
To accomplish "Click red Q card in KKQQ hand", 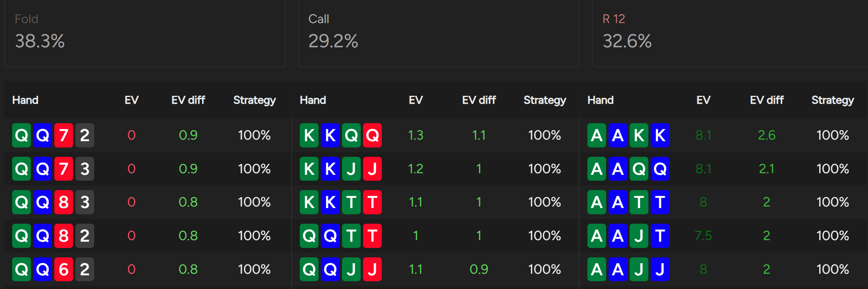I will pos(372,135).
